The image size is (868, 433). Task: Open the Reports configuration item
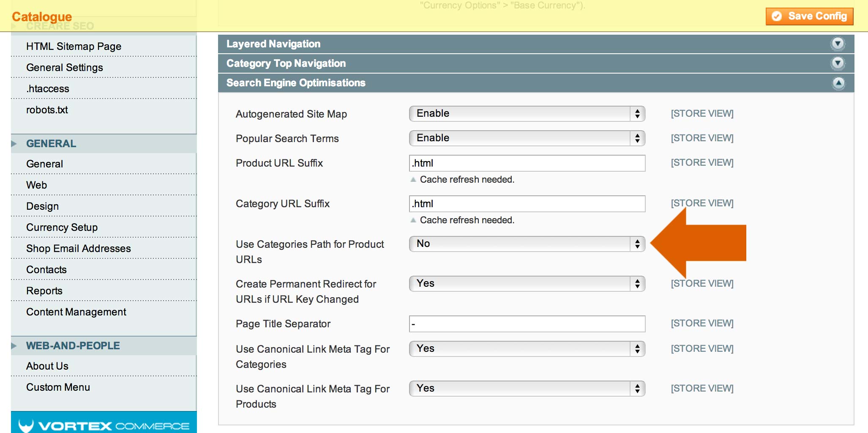tap(104, 290)
